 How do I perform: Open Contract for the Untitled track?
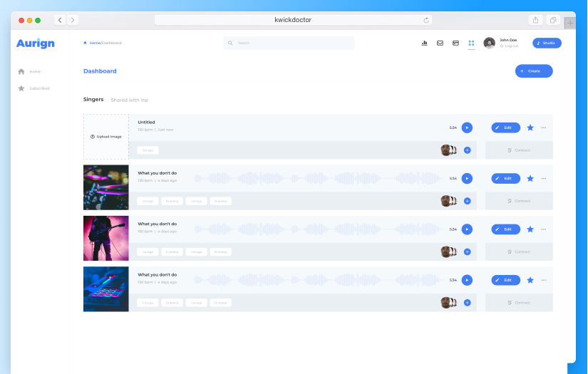click(x=519, y=150)
